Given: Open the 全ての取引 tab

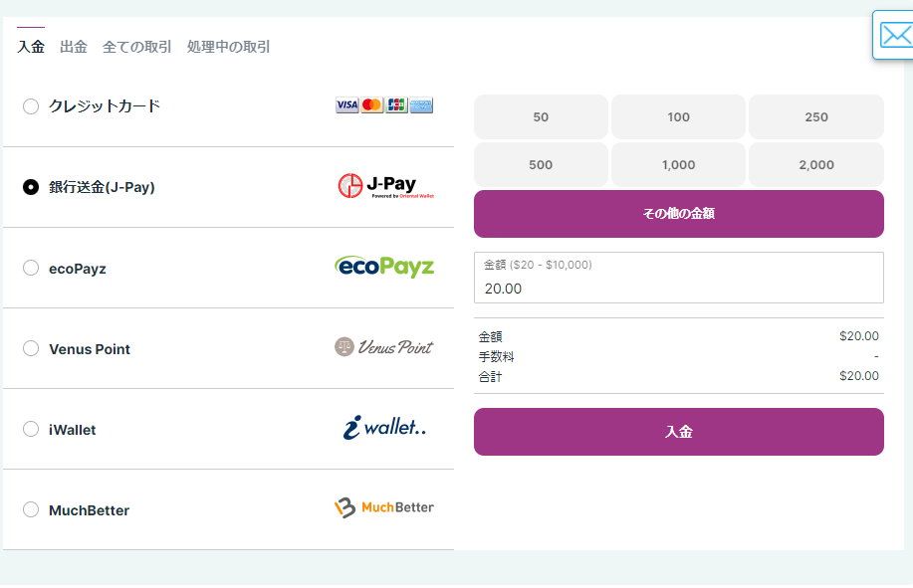Looking at the screenshot, I should click(x=137, y=47).
